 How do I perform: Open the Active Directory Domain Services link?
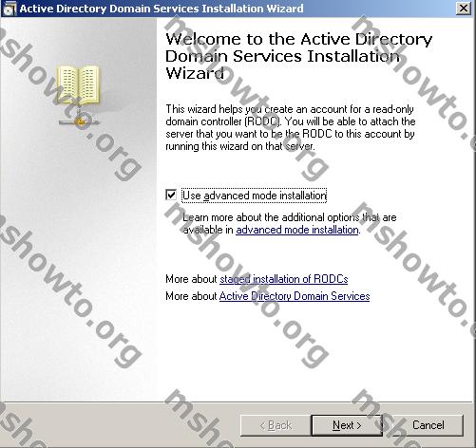tap(295, 296)
